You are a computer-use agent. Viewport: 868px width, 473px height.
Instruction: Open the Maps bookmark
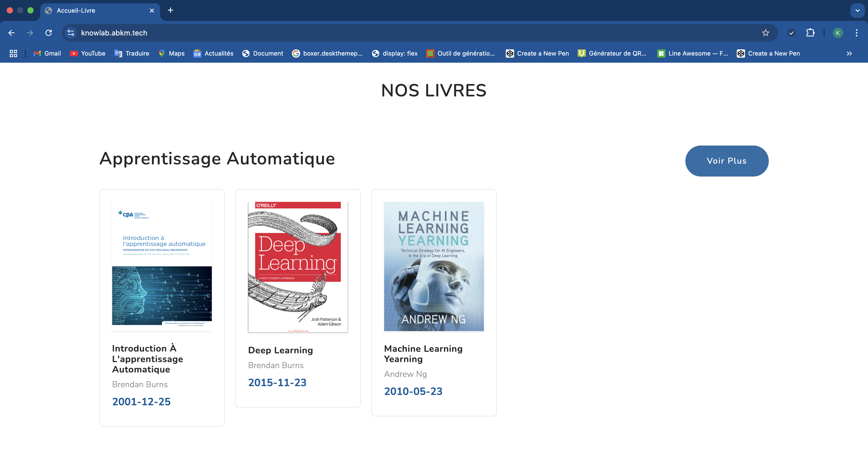click(172, 53)
